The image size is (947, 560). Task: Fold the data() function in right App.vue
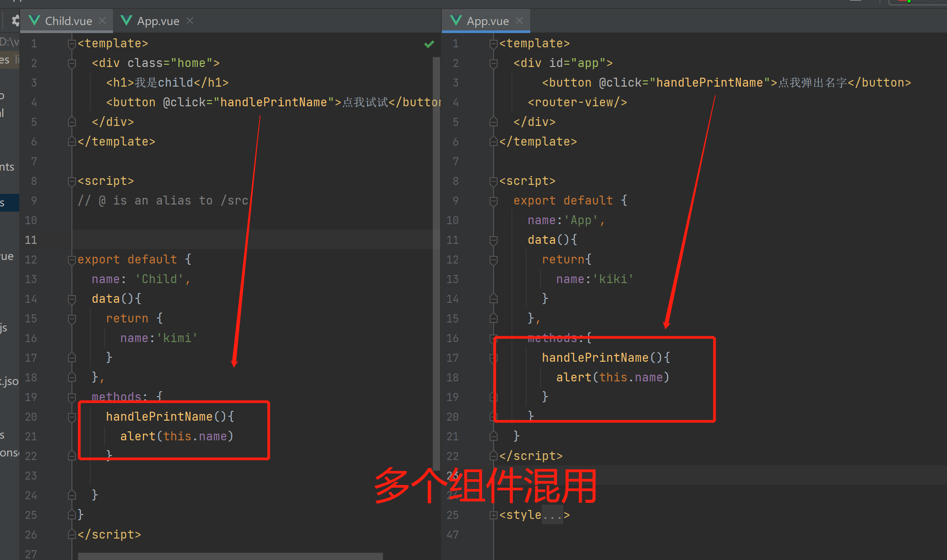494,240
